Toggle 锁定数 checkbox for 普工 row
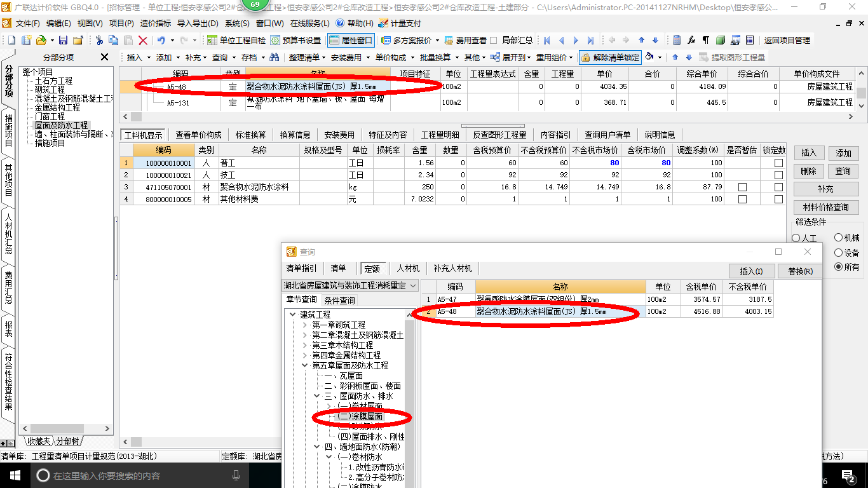Viewport: 868px width, 488px height. pos(778,163)
